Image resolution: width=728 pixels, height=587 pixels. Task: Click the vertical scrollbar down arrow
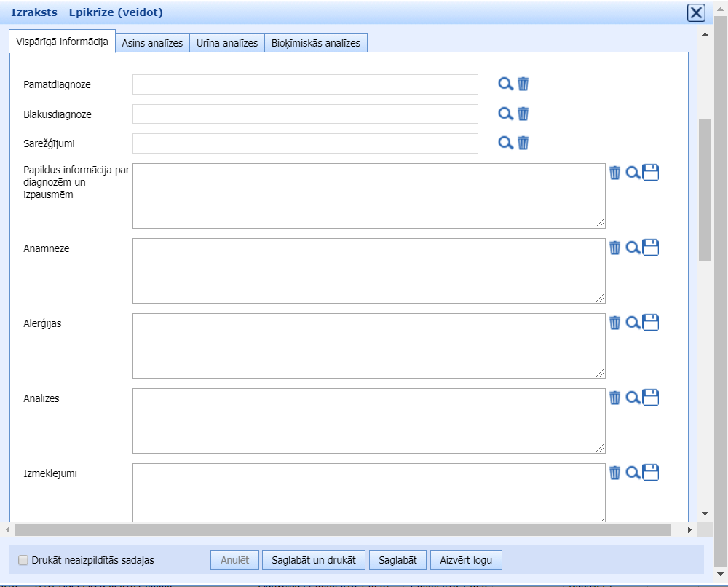pyautogui.click(x=704, y=513)
